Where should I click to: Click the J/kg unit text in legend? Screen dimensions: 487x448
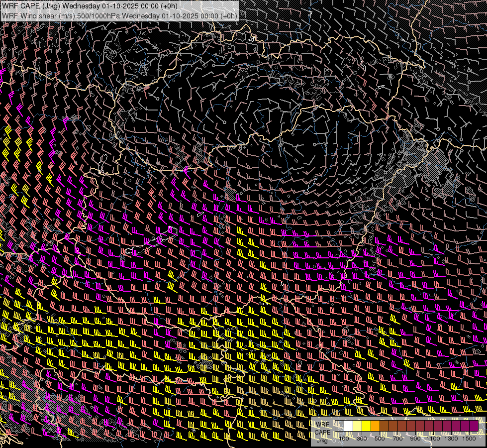322,440
